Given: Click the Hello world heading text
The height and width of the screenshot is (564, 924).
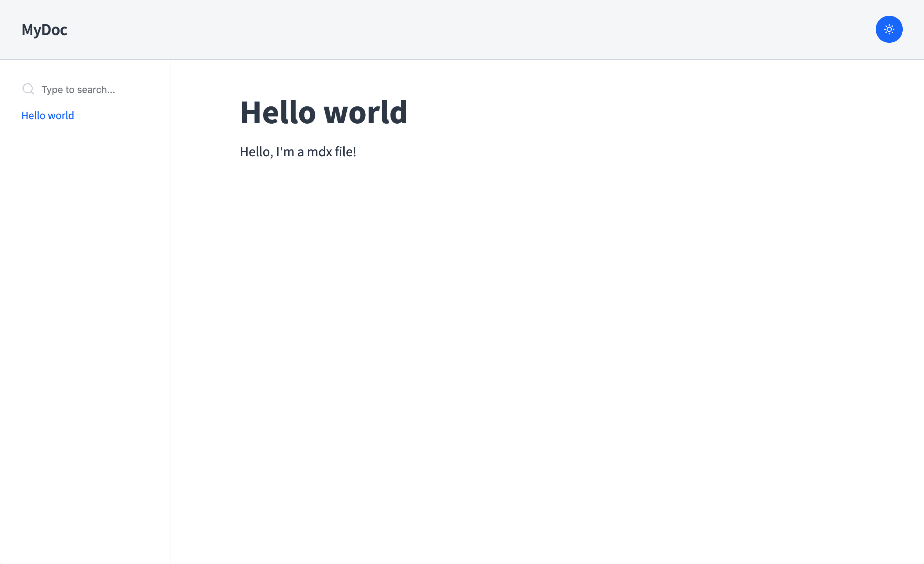Looking at the screenshot, I should pyautogui.click(x=323, y=112).
